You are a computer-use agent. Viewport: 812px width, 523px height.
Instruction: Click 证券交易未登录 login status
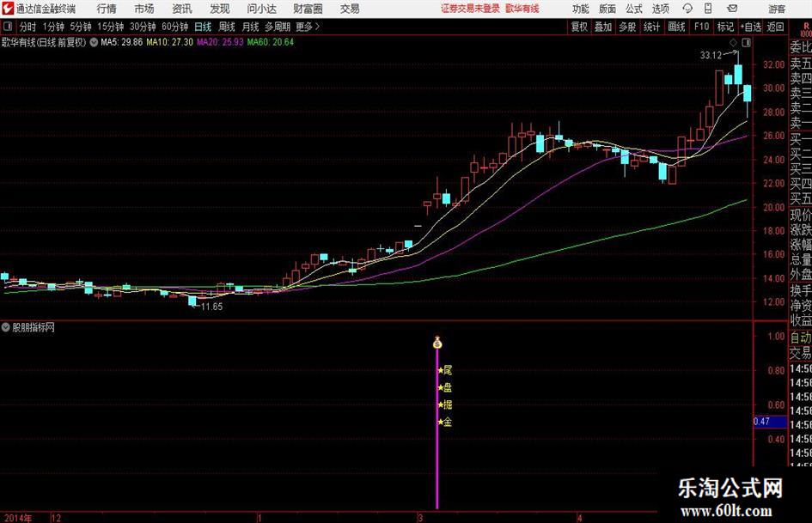click(471, 9)
